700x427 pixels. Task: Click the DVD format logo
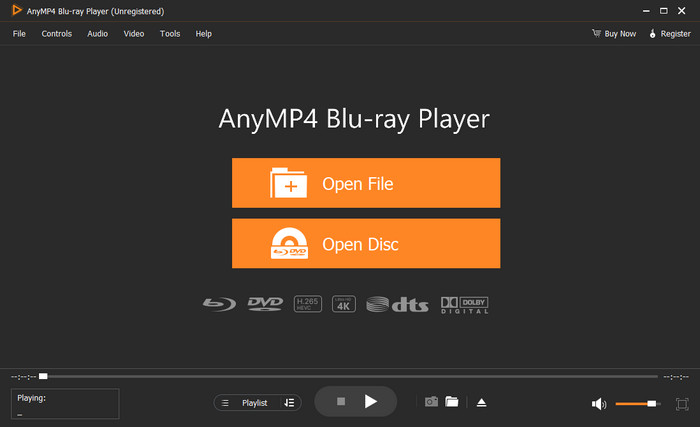point(265,304)
